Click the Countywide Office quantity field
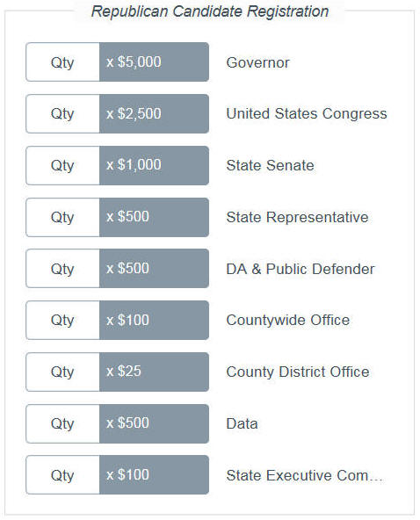Image resolution: width=420 pixels, height=520 pixels. 62,320
